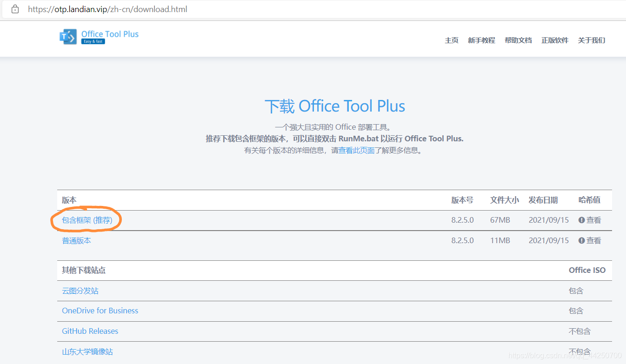The width and height of the screenshot is (626, 364).
Task: Open the 关于我们 navigation item
Action: [592, 40]
